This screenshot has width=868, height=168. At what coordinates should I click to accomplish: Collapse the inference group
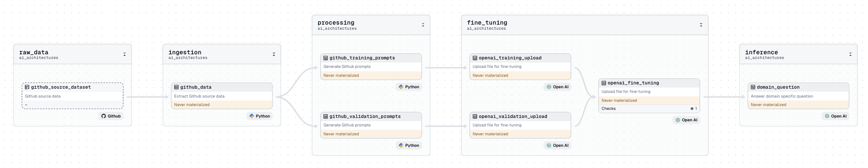click(850, 54)
